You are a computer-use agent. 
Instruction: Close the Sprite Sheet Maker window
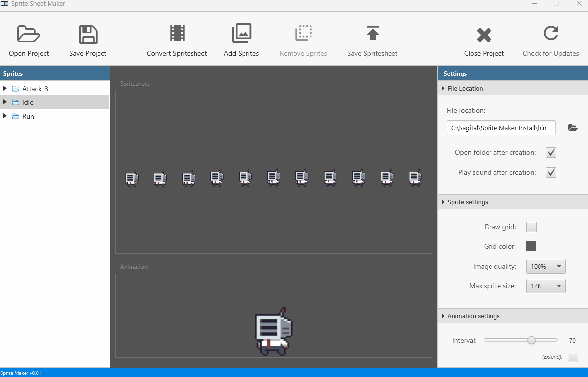(x=579, y=4)
